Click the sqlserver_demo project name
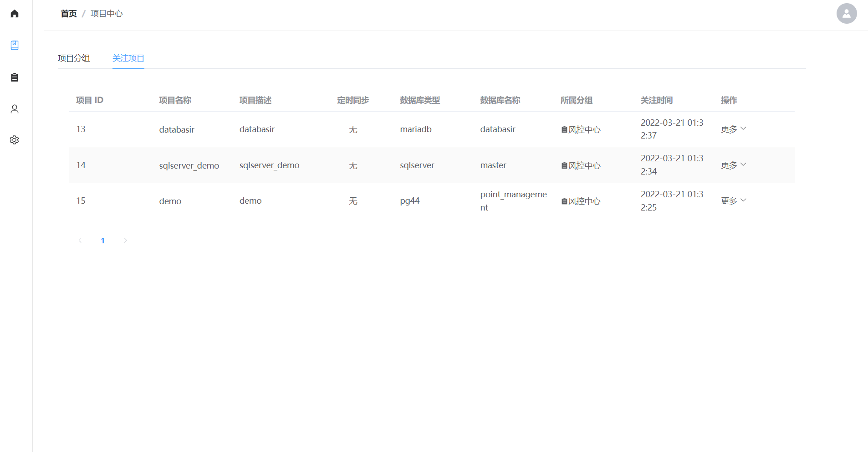Image resolution: width=868 pixels, height=452 pixels. 189,166
